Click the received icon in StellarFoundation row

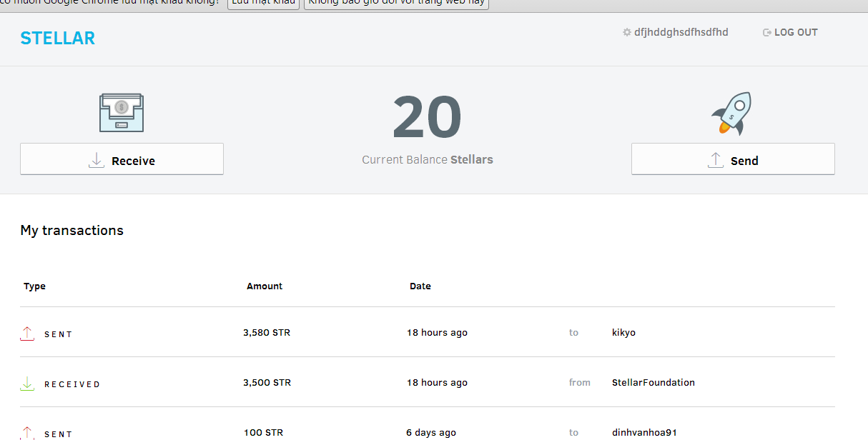point(27,384)
